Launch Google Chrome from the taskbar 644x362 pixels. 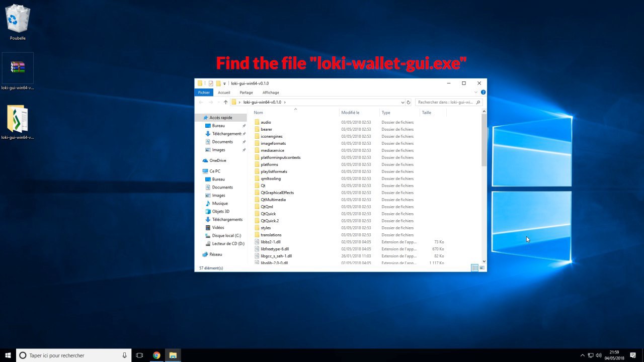(156, 355)
